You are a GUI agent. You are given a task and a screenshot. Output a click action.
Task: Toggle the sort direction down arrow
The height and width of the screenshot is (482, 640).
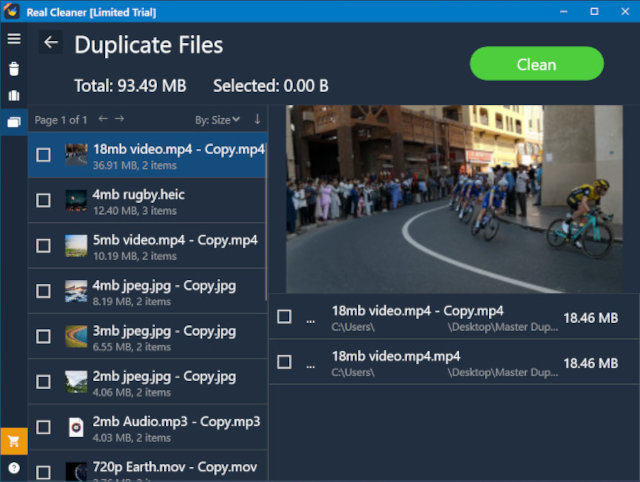257,119
